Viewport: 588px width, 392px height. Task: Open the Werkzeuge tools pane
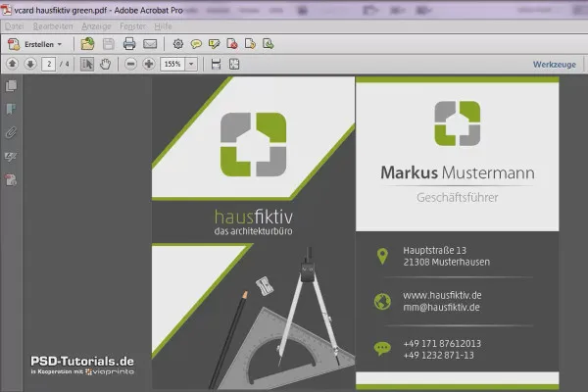(555, 65)
